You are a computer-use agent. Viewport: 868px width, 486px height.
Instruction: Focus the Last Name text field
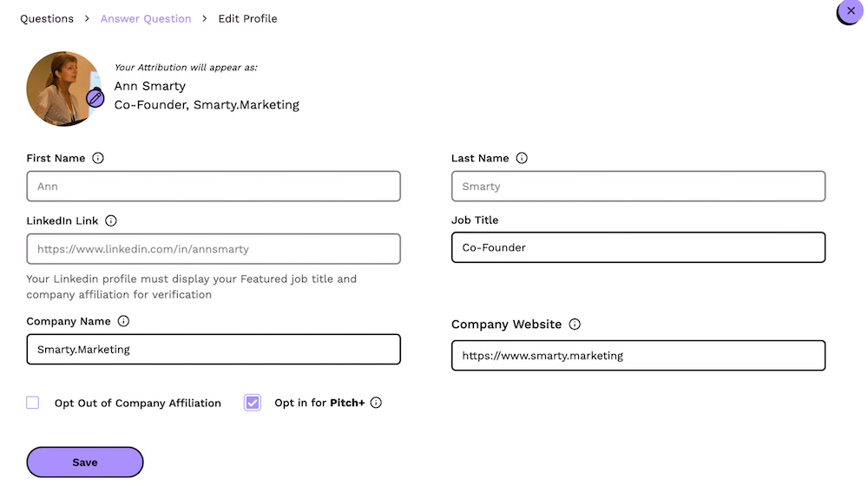coord(638,187)
